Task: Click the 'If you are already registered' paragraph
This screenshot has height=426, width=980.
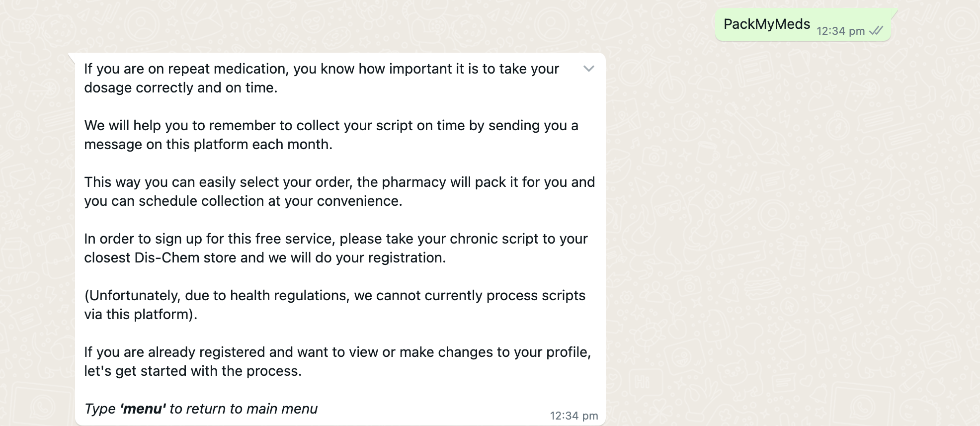Action: pyautogui.click(x=337, y=361)
